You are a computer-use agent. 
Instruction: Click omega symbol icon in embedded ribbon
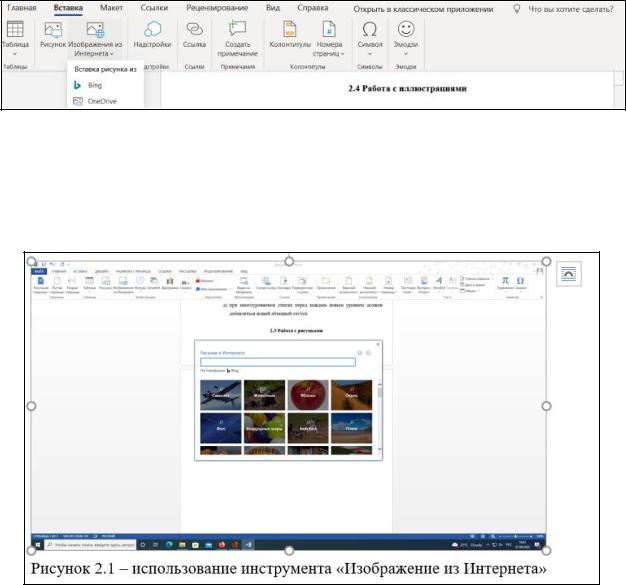[520, 280]
